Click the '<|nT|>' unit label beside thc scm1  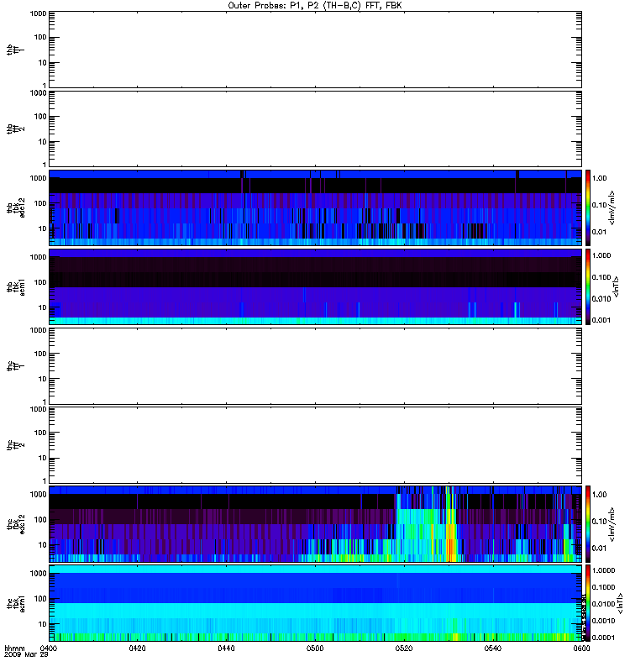[x=620, y=604]
